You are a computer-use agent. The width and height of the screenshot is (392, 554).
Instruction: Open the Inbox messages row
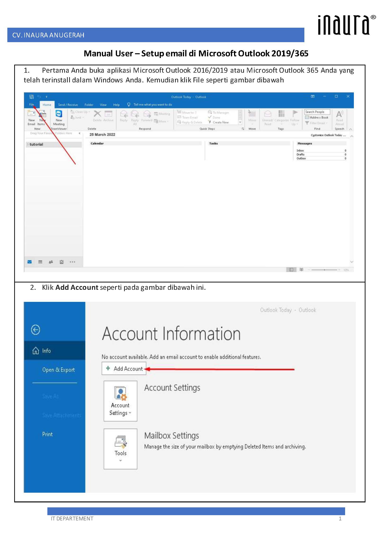pos(321,151)
